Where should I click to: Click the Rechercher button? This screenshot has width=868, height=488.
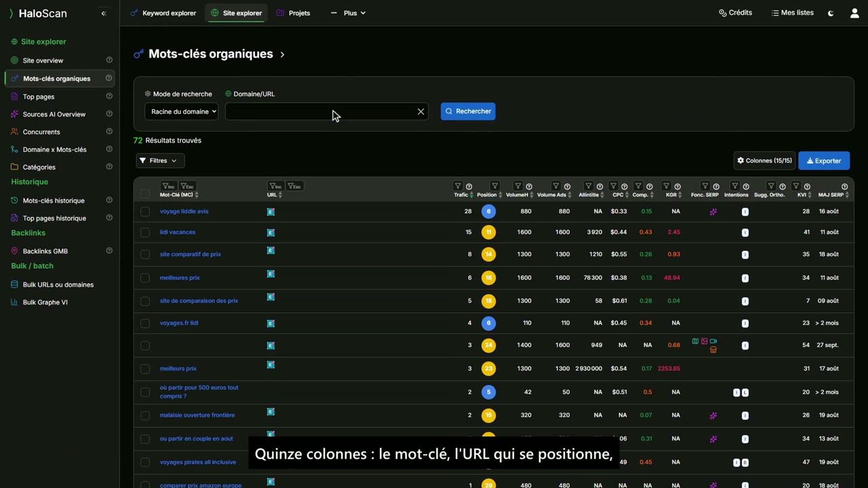[x=468, y=111]
